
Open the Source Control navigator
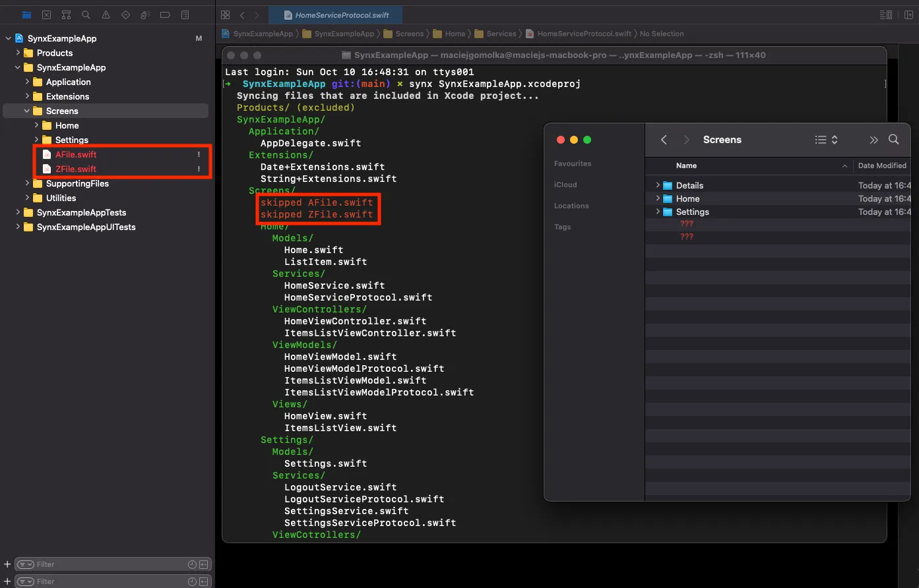46,15
